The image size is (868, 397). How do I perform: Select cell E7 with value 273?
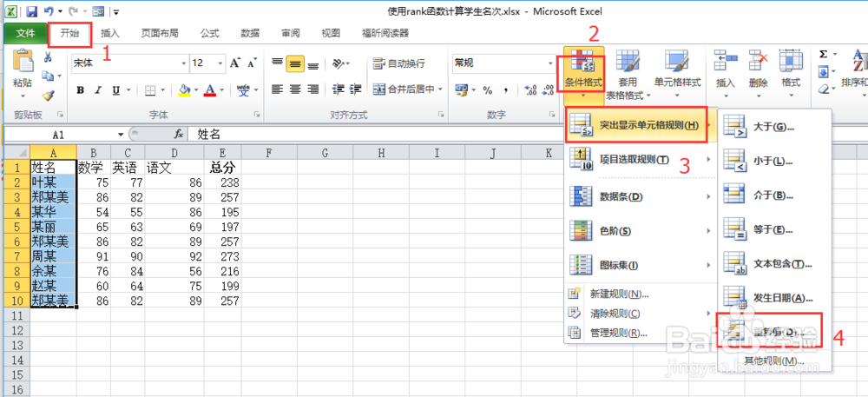click(222, 257)
